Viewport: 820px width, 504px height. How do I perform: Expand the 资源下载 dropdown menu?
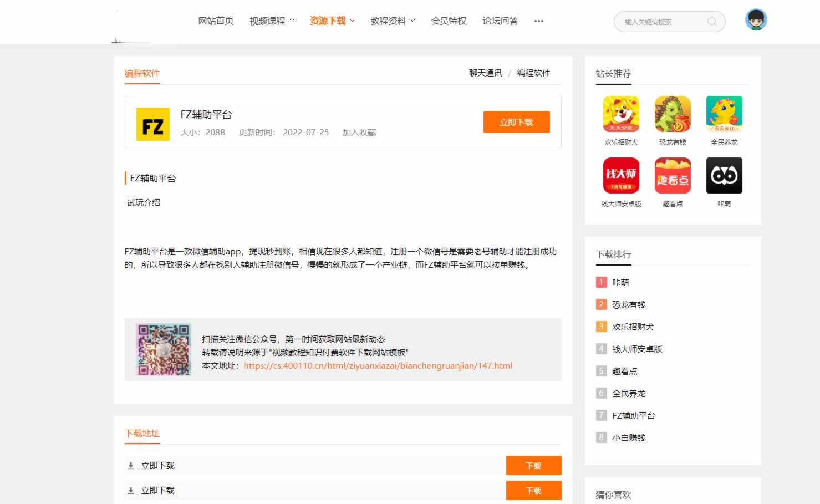click(x=332, y=21)
